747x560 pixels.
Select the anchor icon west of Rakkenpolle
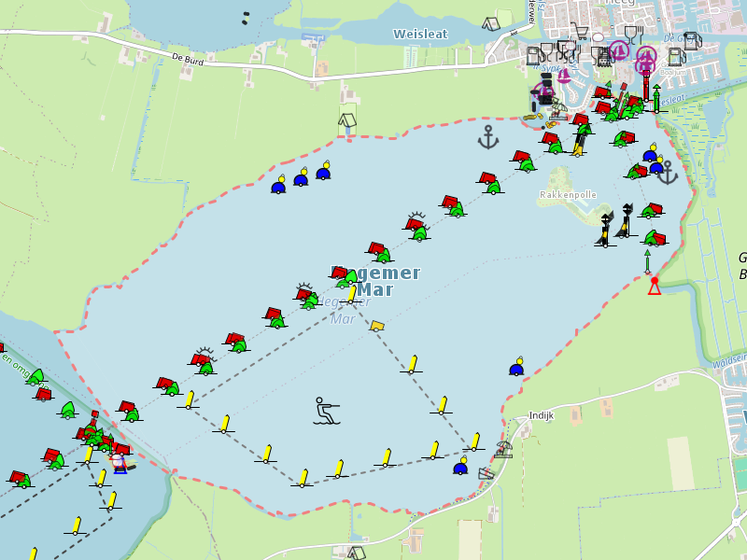click(487, 137)
